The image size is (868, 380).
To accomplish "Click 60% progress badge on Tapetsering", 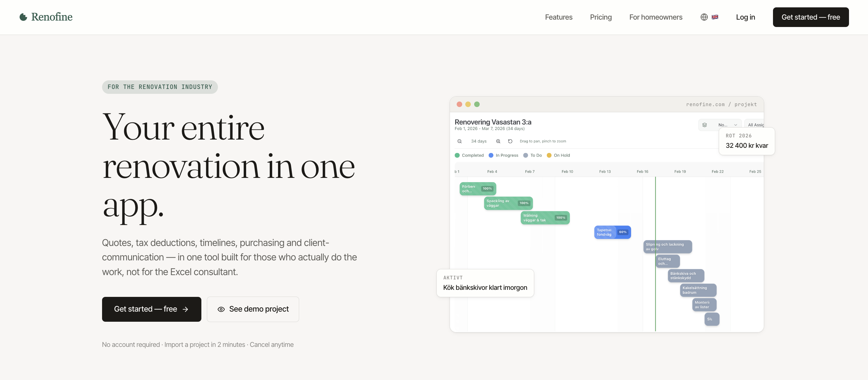I will pyautogui.click(x=622, y=232).
